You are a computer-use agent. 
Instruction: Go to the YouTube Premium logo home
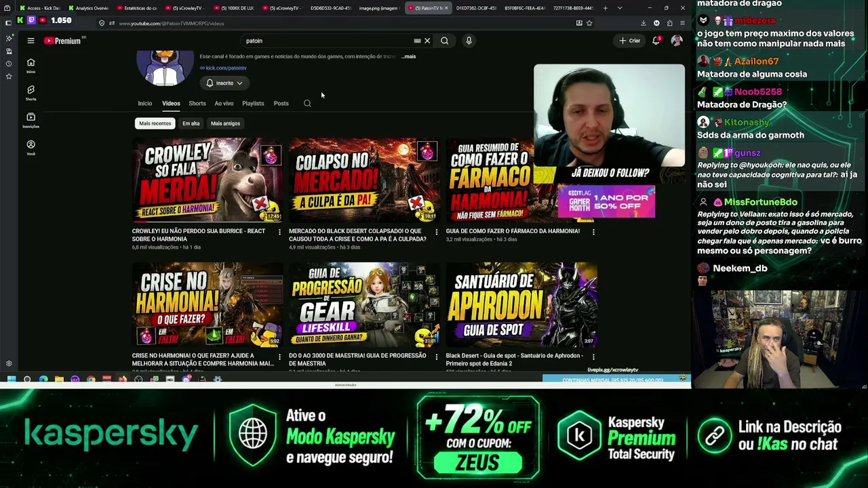tap(63, 41)
